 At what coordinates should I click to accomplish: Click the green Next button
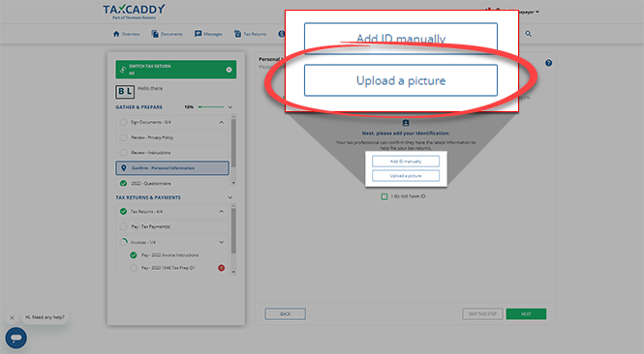click(x=526, y=313)
